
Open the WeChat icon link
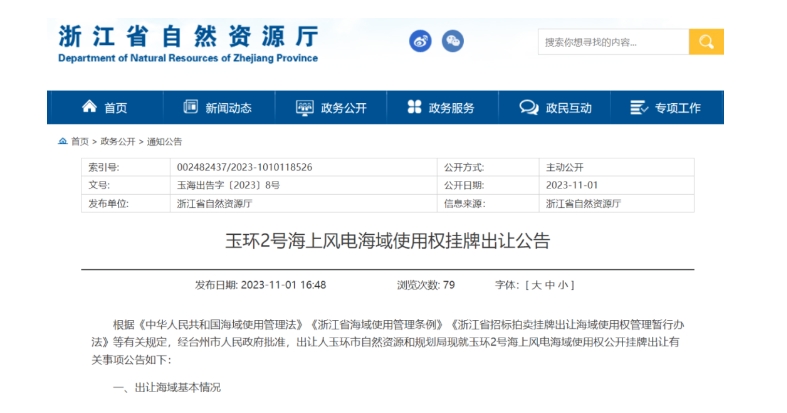click(453, 41)
